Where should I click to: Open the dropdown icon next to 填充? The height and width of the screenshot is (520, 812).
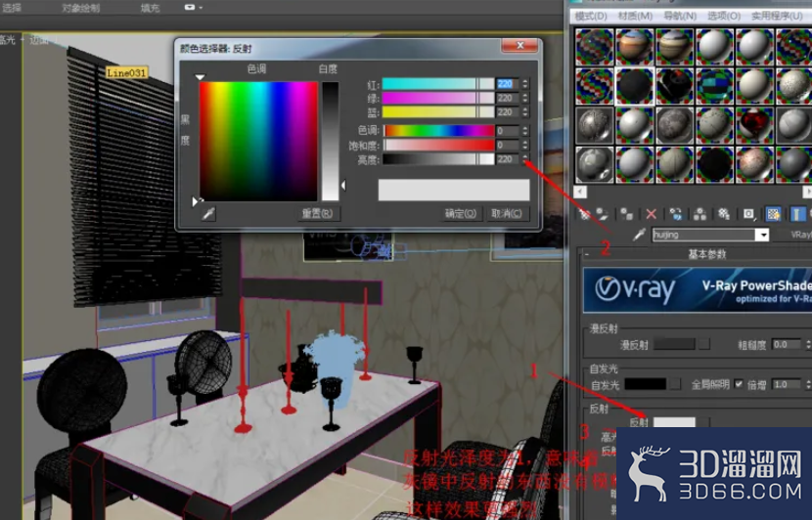[x=193, y=7]
